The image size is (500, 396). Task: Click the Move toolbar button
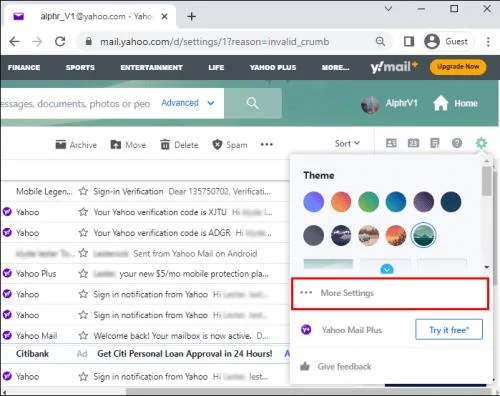pyautogui.click(x=128, y=145)
